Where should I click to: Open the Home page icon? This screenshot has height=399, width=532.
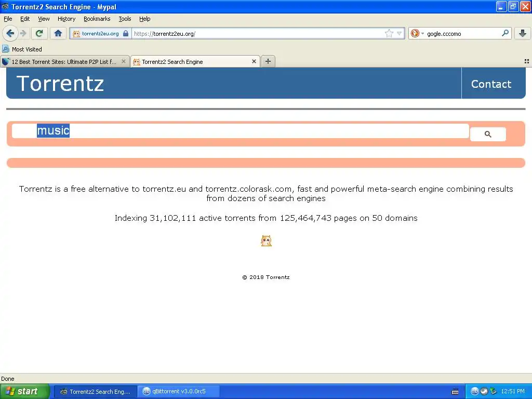pyautogui.click(x=58, y=33)
